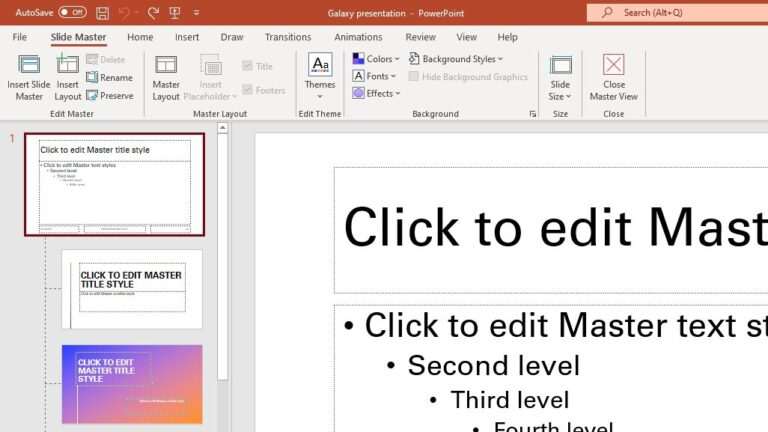768x432 pixels.
Task: Toggle the AutoSave switch
Action: [72, 12]
